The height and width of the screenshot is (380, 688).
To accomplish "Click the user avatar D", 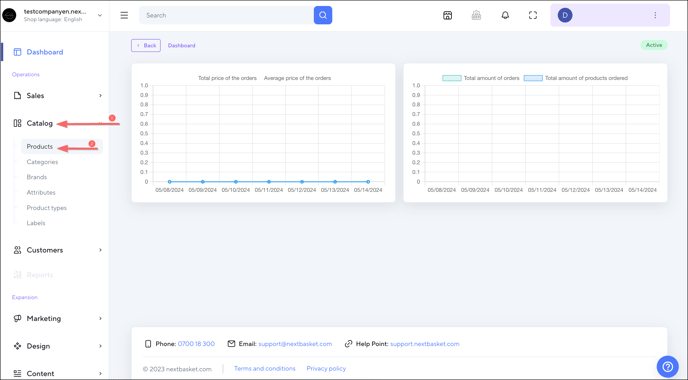I will pyautogui.click(x=565, y=15).
